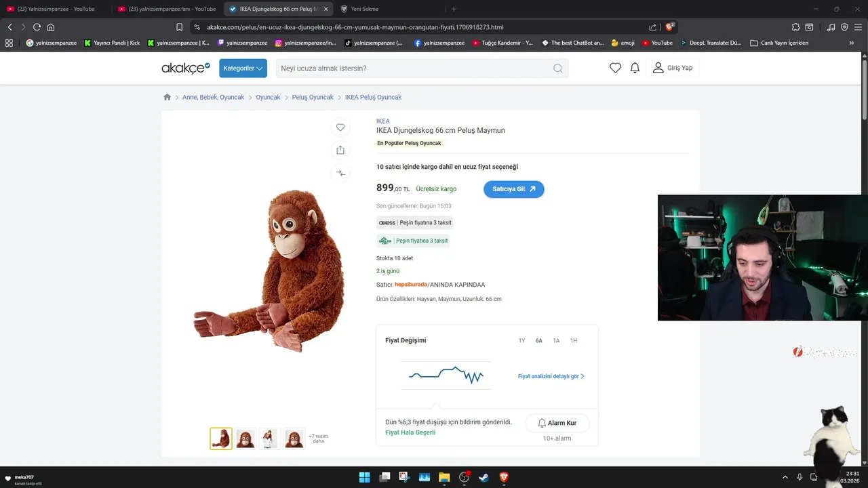Click Giriş Yap to log in

click(x=672, y=68)
